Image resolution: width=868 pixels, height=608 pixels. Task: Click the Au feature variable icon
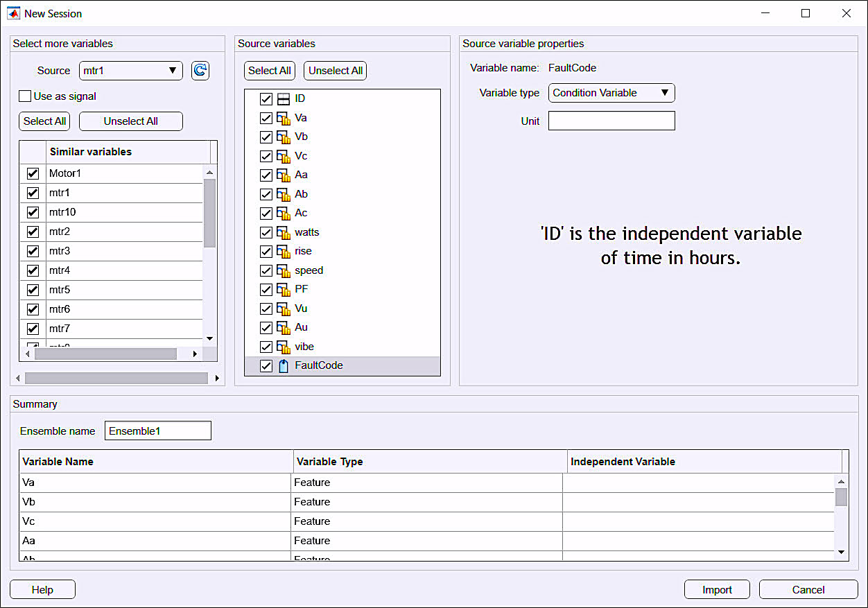pyautogui.click(x=283, y=328)
